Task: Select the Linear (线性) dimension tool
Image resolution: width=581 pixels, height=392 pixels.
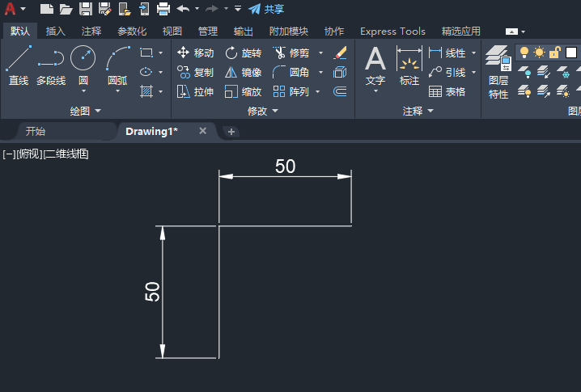Action: [x=447, y=53]
